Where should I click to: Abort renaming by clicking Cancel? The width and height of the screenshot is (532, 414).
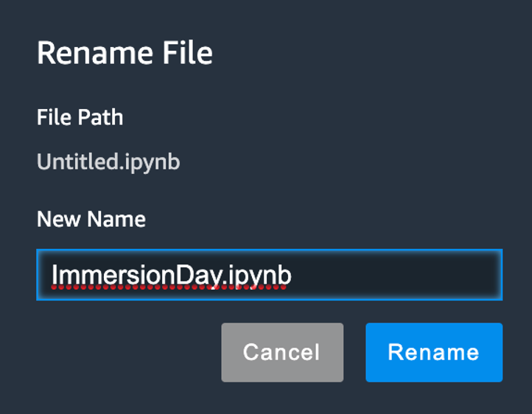click(x=282, y=352)
